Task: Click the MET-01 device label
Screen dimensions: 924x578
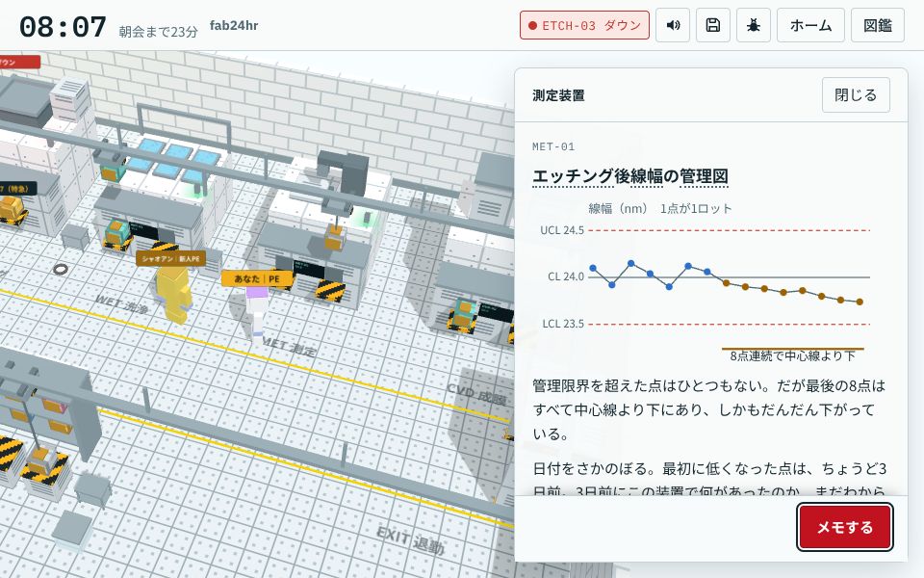Action: click(x=553, y=146)
